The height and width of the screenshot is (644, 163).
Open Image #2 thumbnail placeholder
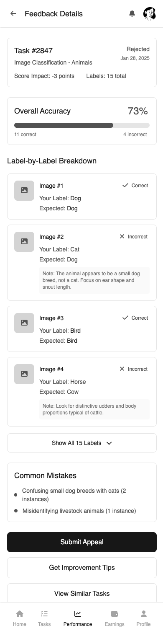point(24,242)
